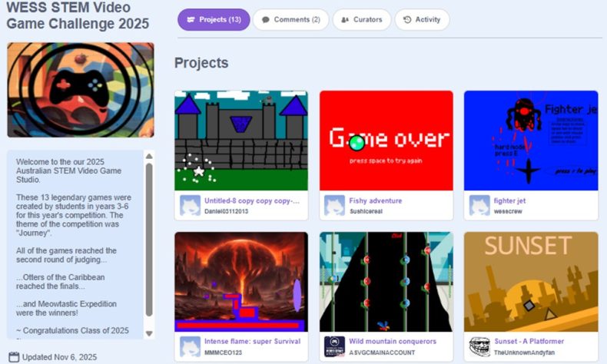Click Daniel03112013's avatar icon
This screenshot has width=607, height=364.
coord(190,205)
